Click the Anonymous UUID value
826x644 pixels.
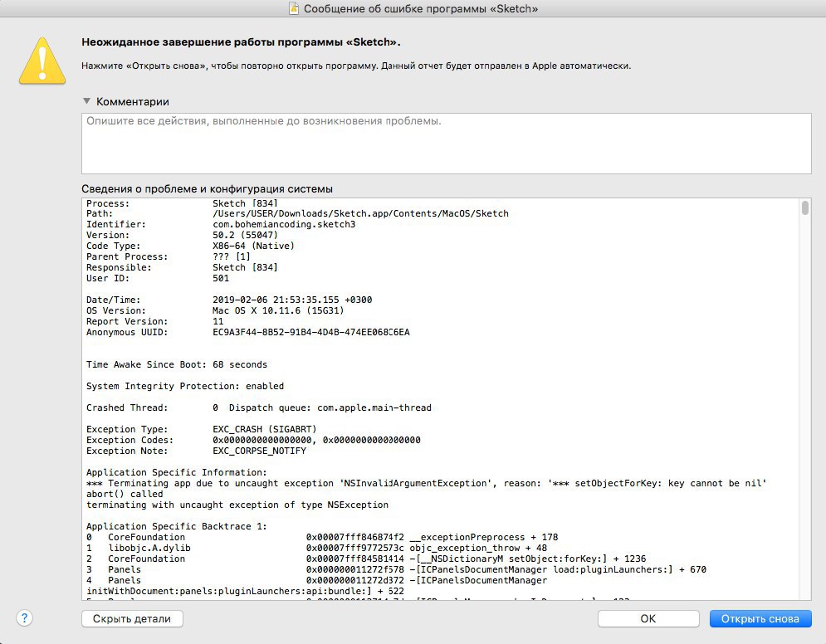tap(310, 332)
